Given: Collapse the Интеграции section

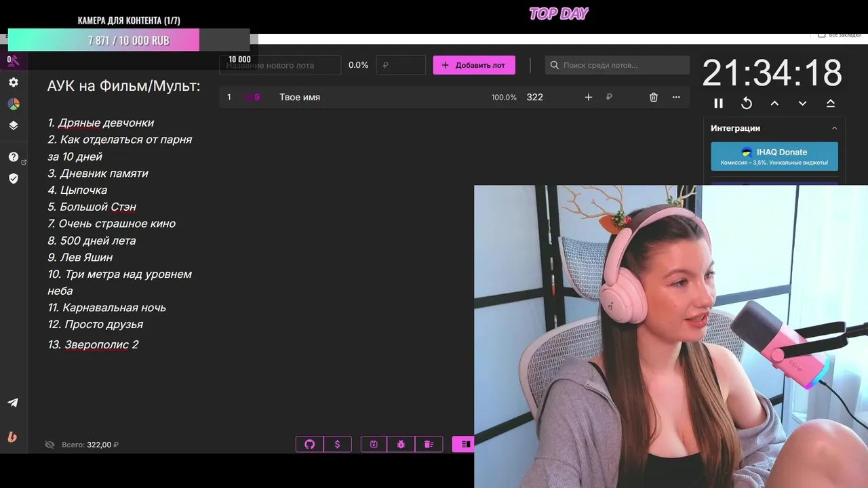Looking at the screenshot, I should pos(834,128).
